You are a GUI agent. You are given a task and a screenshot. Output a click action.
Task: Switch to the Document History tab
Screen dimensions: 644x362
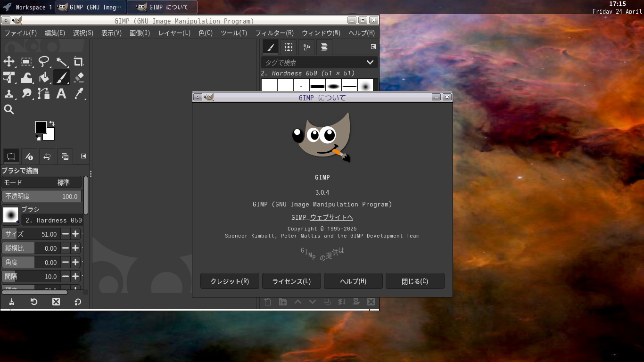click(324, 47)
